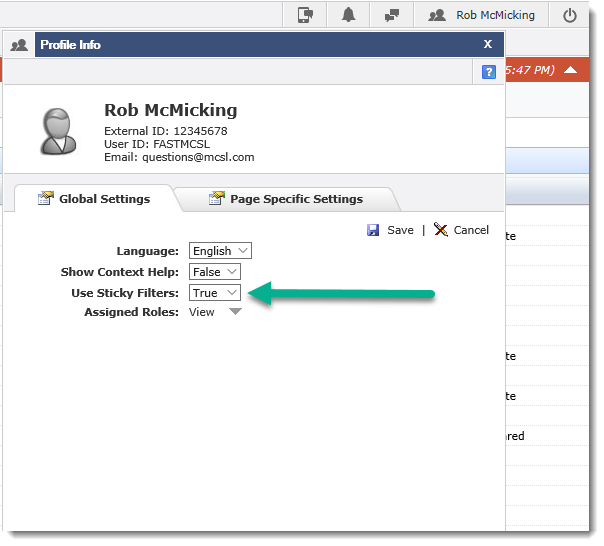This screenshot has height=546, width=604.
Task: Open the notifications bell
Action: (x=349, y=15)
